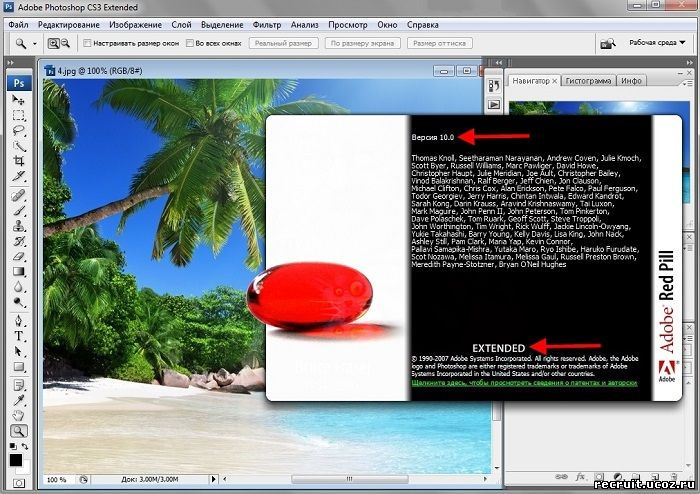Select the Gradient tool
Viewport: 700px width, 494px height.
[x=18, y=271]
